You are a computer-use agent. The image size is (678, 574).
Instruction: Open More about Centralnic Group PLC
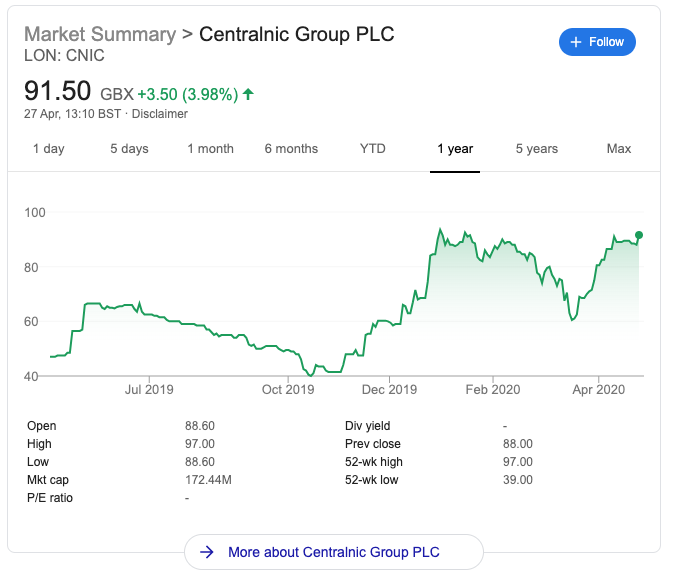tap(333, 552)
